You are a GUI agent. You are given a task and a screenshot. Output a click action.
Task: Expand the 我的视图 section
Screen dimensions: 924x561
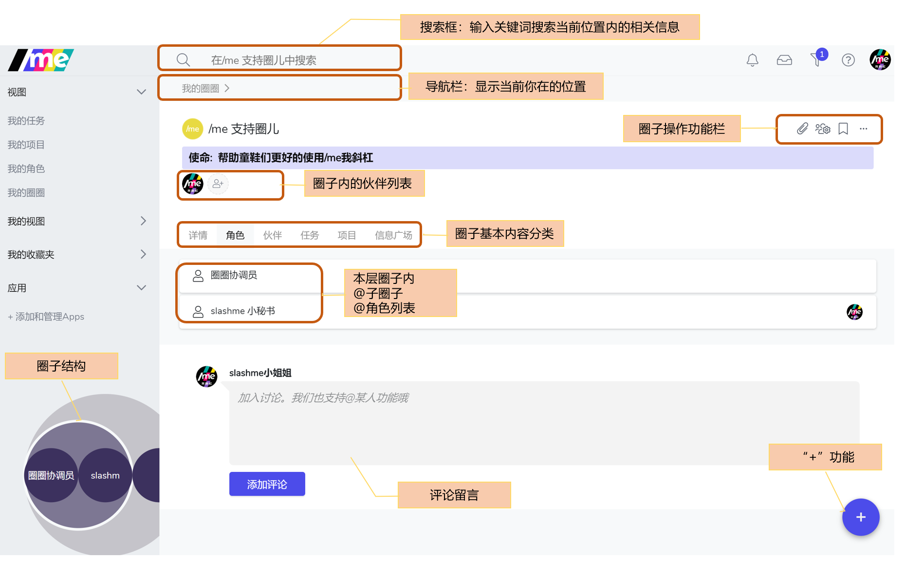coord(143,221)
